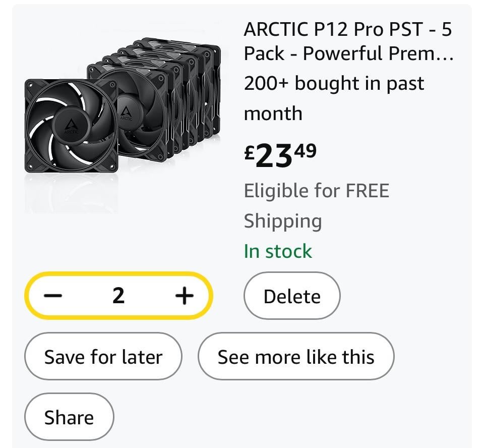The width and height of the screenshot is (484, 448).
Task: Click the front fan in the product photo
Action: [x=71, y=126]
